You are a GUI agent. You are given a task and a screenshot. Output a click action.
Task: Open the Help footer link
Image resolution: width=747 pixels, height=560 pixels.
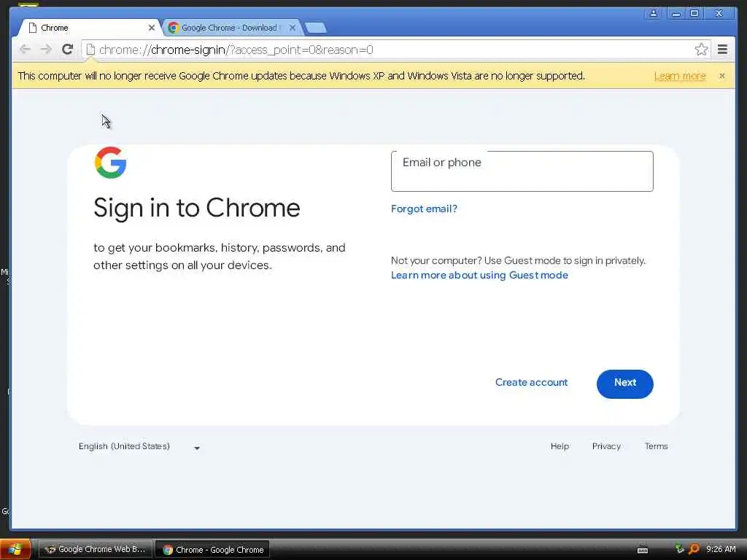click(560, 446)
